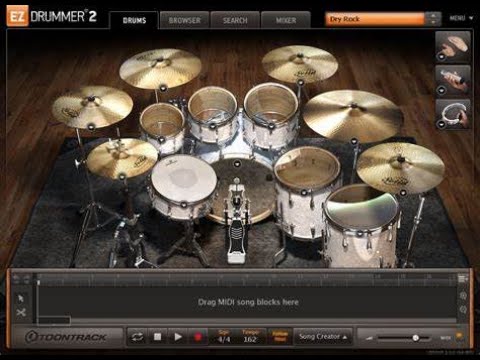Open options for the large front floor tom

(x=359, y=234)
